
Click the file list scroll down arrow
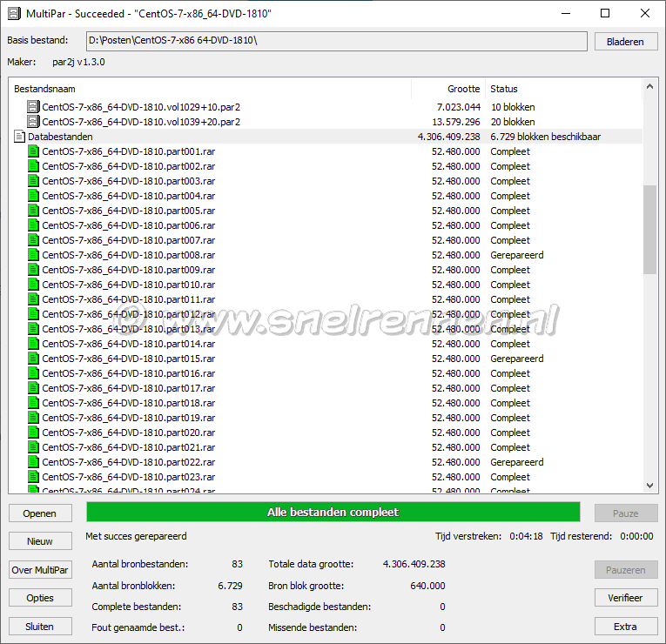click(x=649, y=486)
